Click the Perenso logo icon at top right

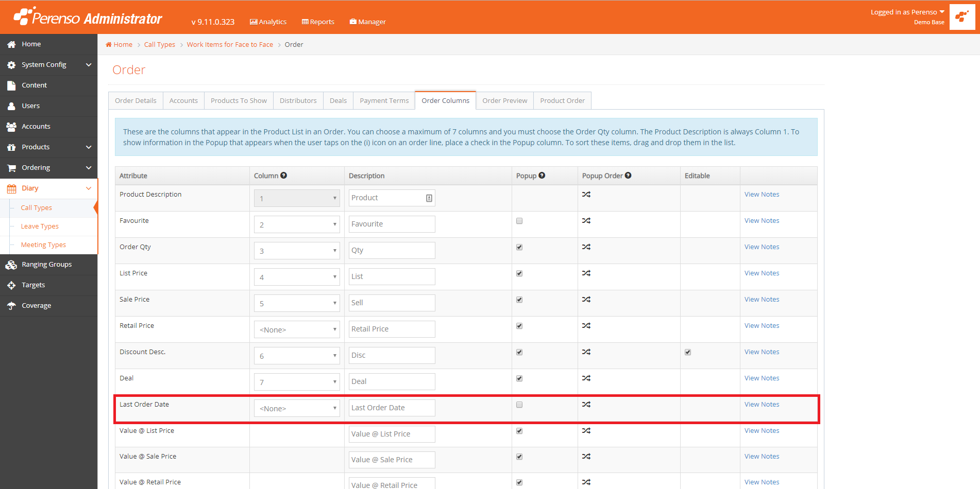(x=962, y=17)
